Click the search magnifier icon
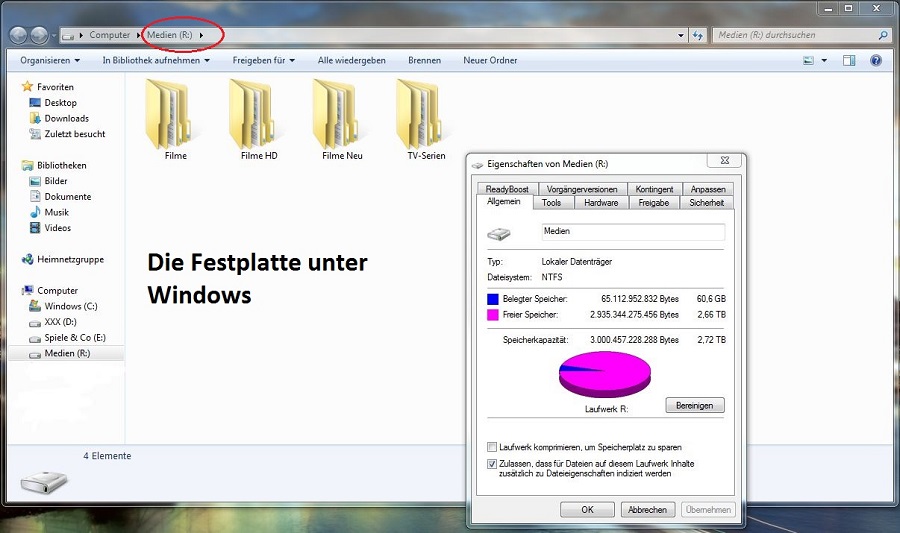 [883, 35]
